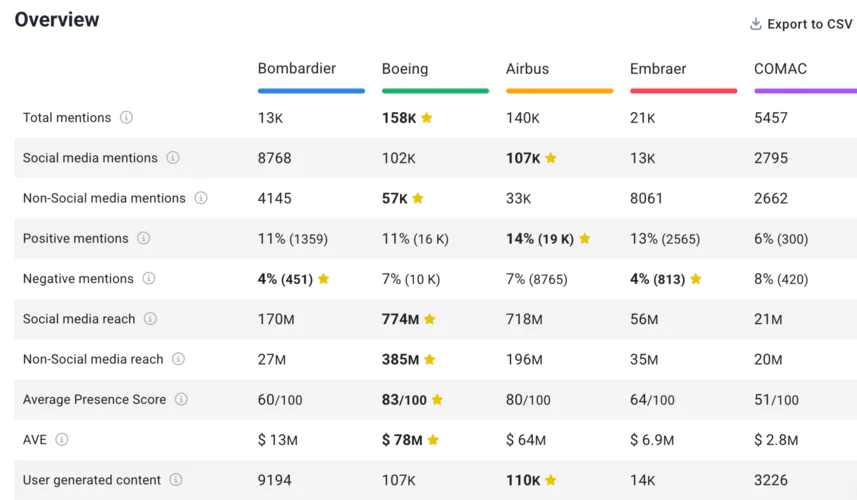Click the Non-Social media reach row label
857x500 pixels.
tap(93, 359)
